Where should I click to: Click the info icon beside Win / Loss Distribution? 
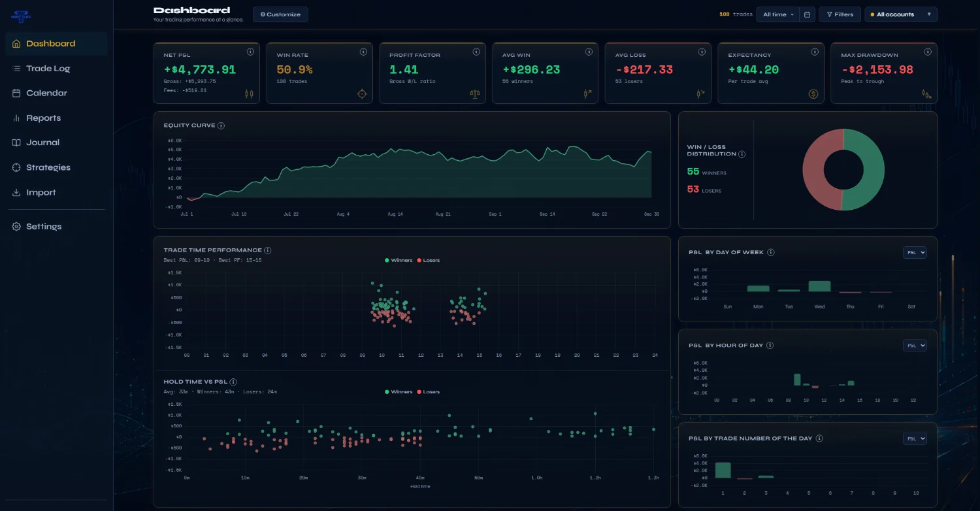[x=742, y=154]
